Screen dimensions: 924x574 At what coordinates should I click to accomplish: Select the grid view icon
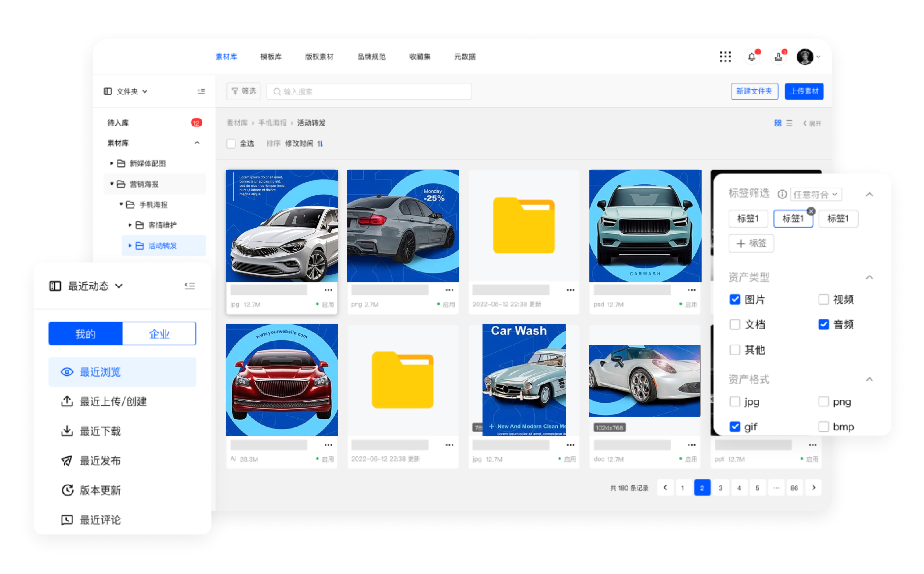[x=778, y=123]
